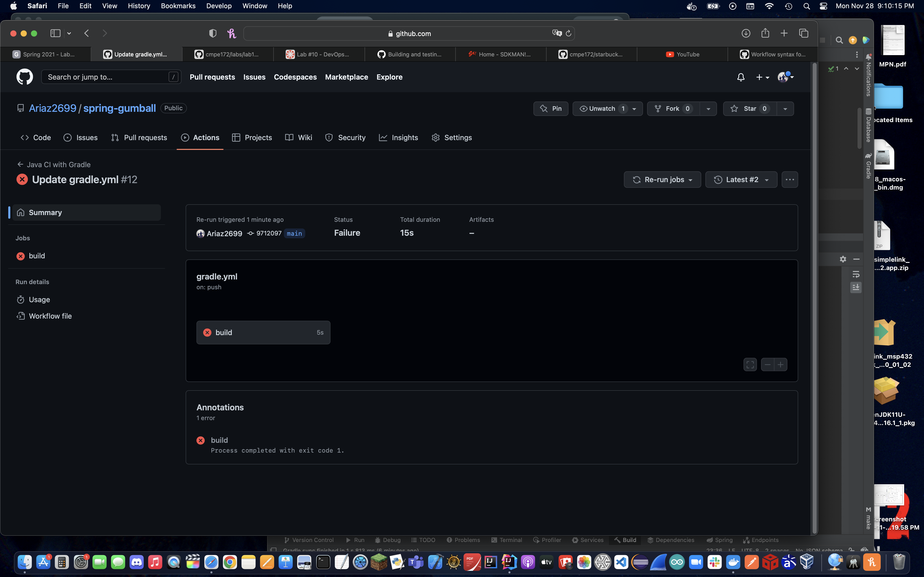The image size is (924, 577).
Task: Click the Safari downloads icon
Action: tap(746, 33)
